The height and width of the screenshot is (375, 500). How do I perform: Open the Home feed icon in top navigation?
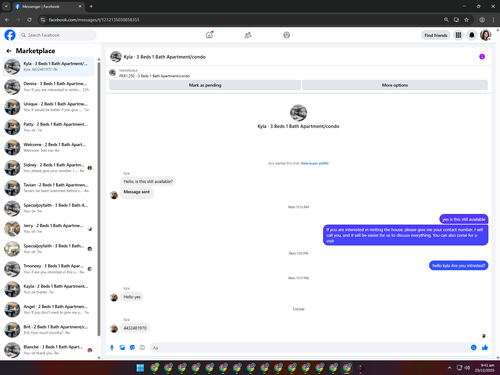(x=209, y=35)
